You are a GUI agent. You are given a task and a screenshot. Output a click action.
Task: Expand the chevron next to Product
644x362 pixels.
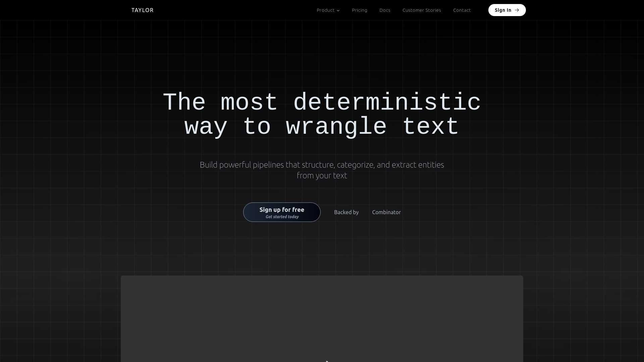tap(338, 10)
